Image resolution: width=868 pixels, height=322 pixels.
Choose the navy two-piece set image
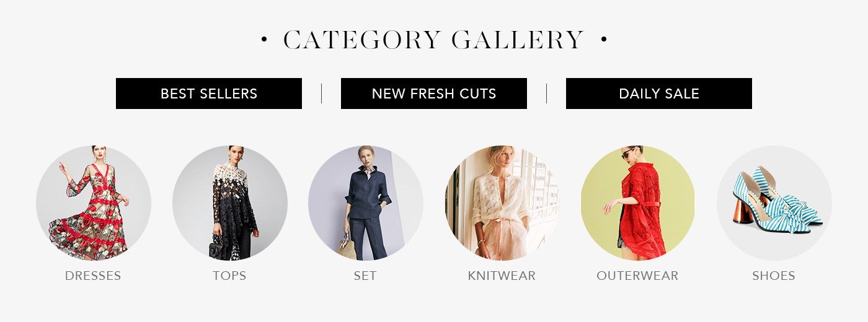(x=366, y=203)
